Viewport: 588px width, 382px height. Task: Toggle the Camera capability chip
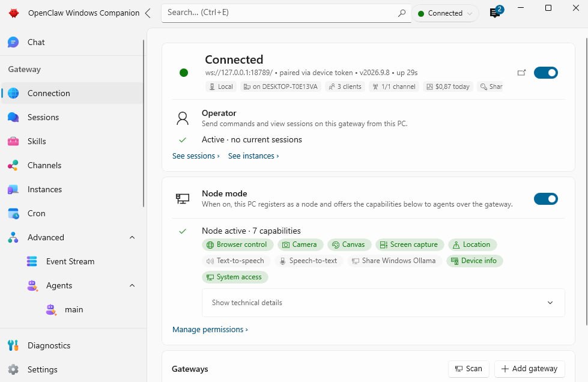(x=300, y=244)
